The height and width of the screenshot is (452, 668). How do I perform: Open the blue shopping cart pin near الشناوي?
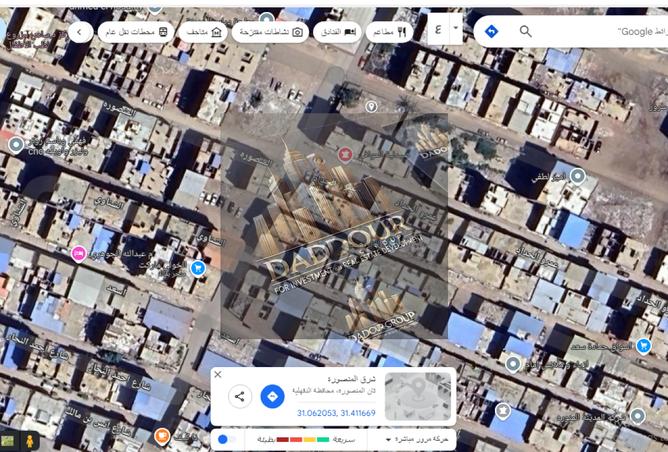coord(198,268)
